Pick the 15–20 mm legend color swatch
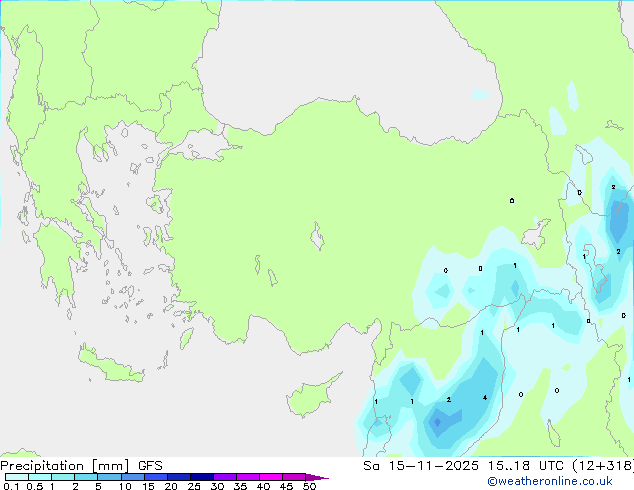Image resolution: width=634 pixels, height=490 pixels. click(x=155, y=477)
